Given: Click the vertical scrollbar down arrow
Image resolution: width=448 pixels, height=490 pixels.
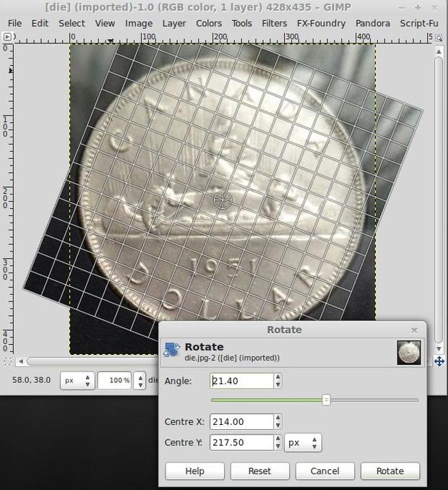Looking at the screenshot, I should pos(439,349).
